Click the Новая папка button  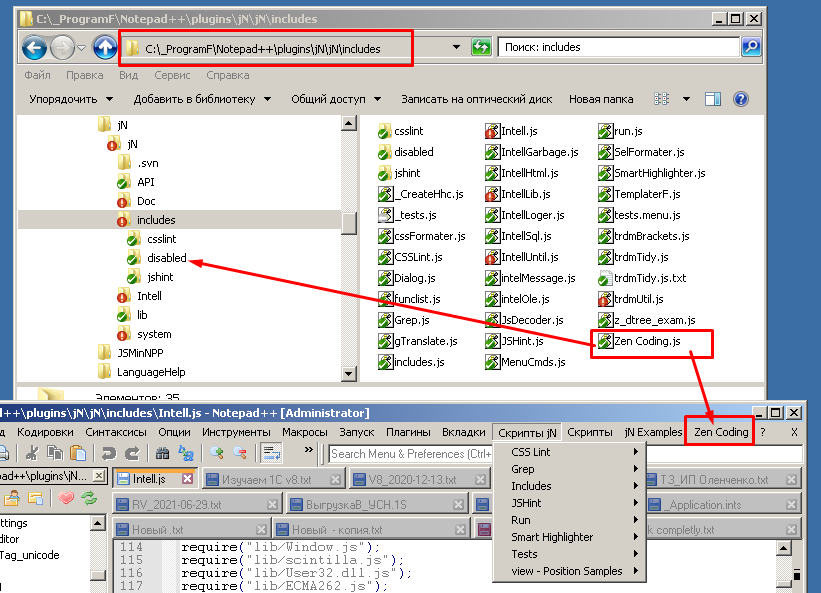(601, 99)
